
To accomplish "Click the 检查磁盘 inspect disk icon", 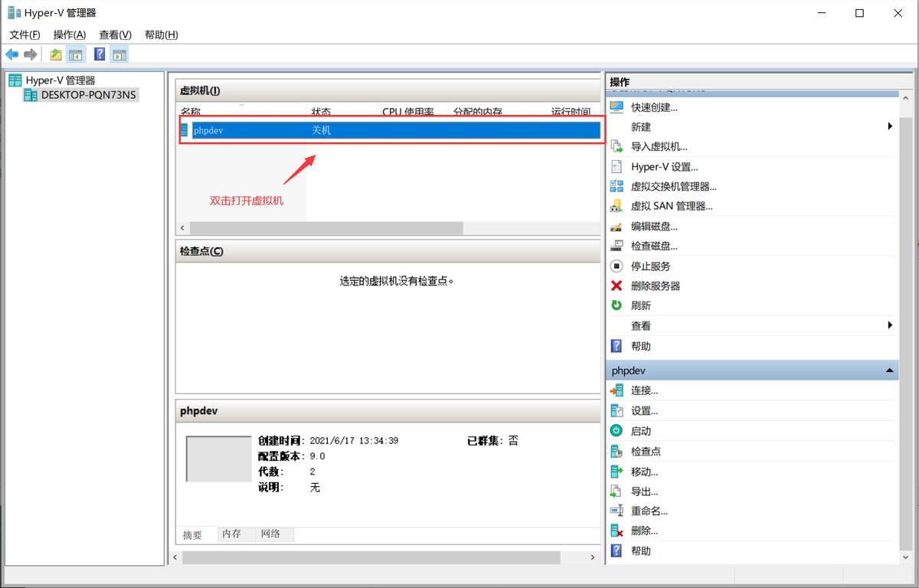I will (617, 246).
